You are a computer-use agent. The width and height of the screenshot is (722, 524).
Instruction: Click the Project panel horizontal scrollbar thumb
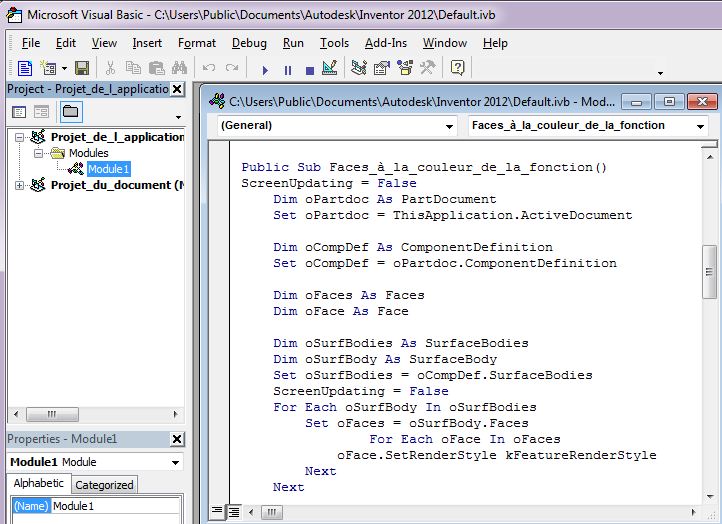pos(52,414)
